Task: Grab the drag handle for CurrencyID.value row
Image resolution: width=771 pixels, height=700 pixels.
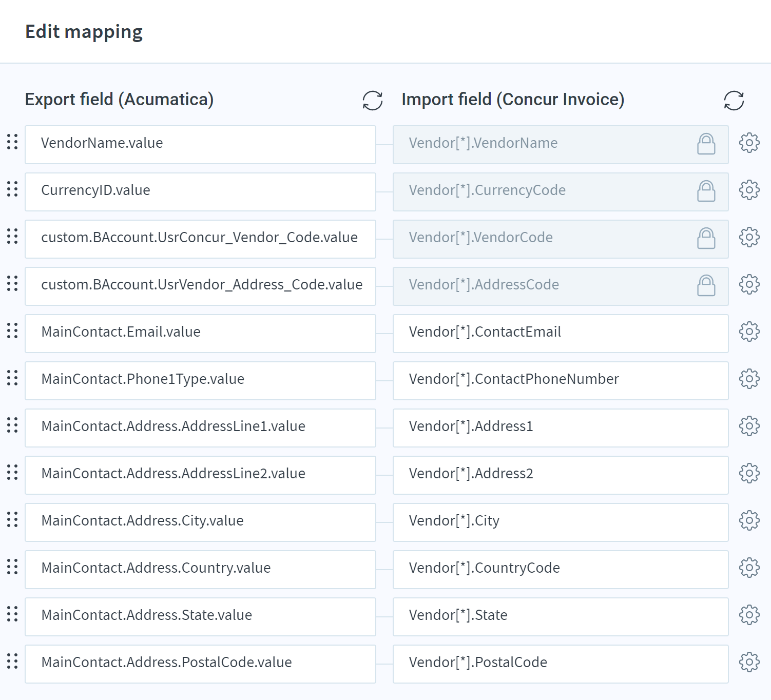Action: [x=12, y=189]
